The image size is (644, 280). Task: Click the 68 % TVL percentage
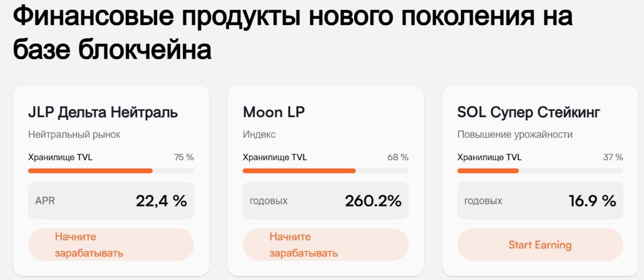click(x=398, y=157)
